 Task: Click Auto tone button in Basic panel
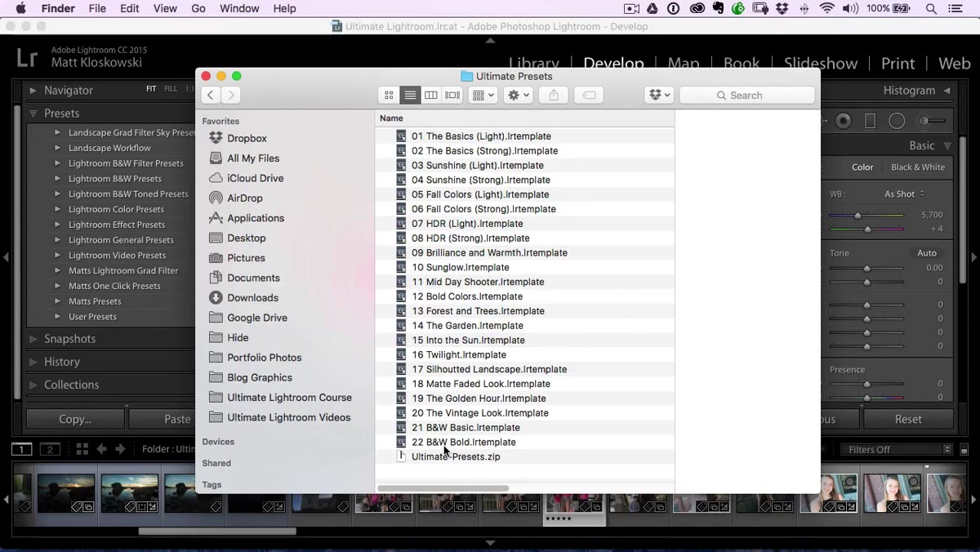(x=927, y=253)
